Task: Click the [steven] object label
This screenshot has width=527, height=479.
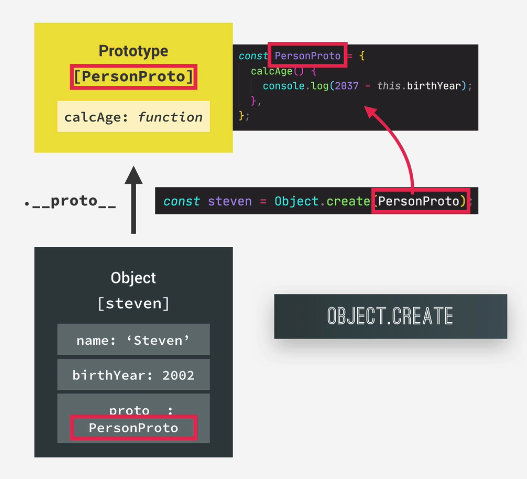Action: tap(133, 304)
